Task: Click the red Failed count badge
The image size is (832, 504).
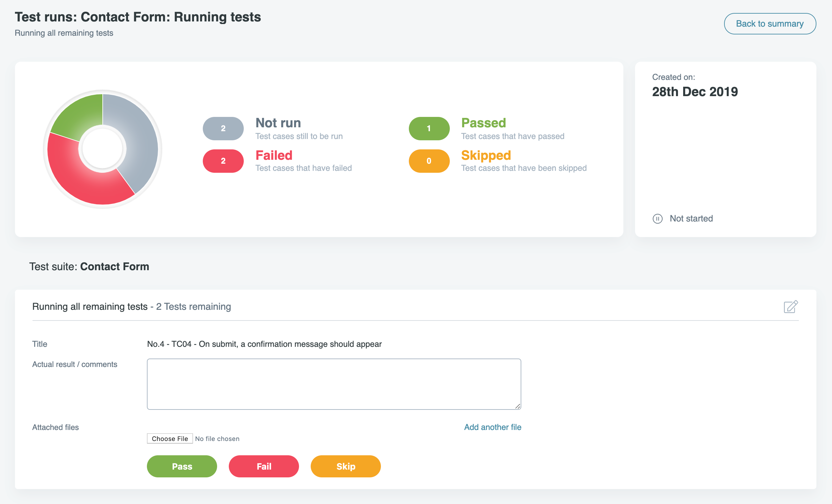Action: (x=223, y=161)
